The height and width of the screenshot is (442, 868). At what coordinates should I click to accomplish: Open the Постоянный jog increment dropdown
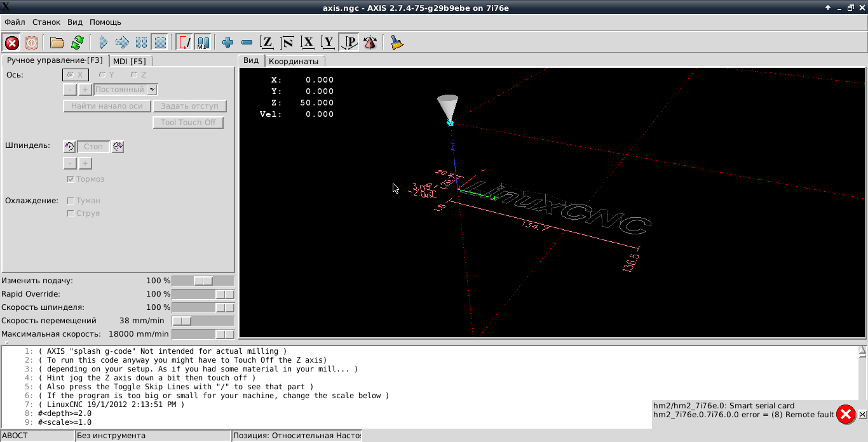click(152, 90)
